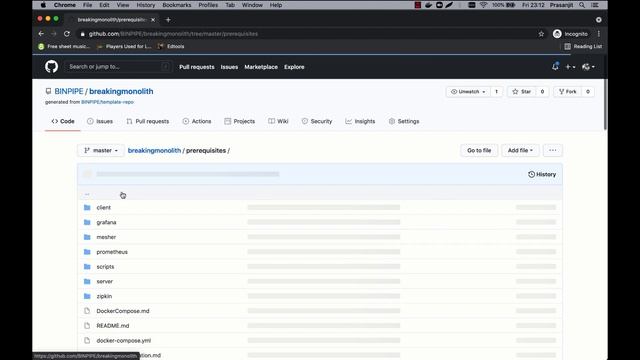The height and width of the screenshot is (360, 640).
Task: Open the BINPIPE/template-repo link
Action: [107, 102]
